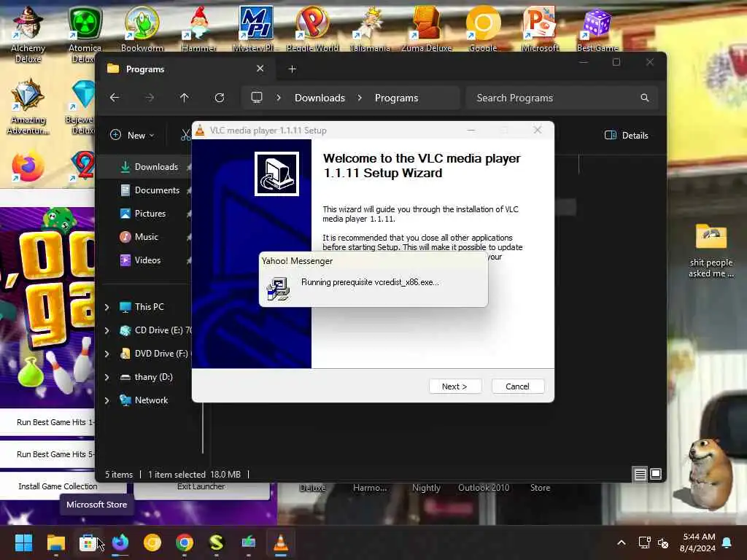
Task: Open notification bell in system tray
Action: tap(727, 542)
